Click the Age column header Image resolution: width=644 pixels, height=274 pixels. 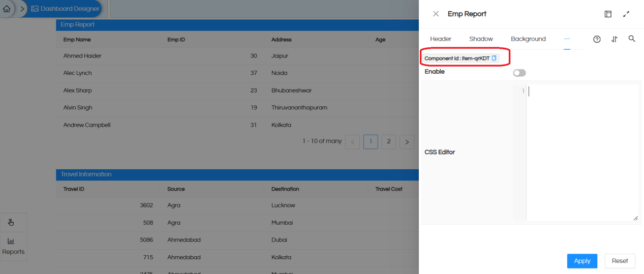tap(380, 40)
